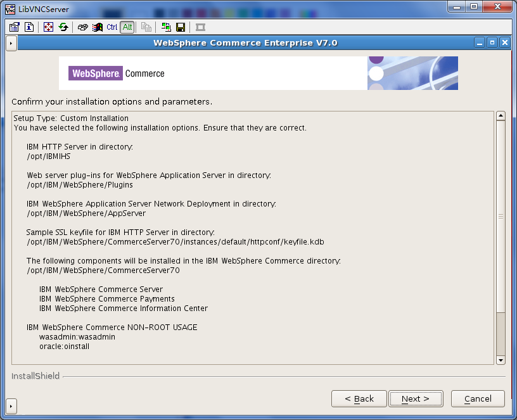The height and width of the screenshot is (420, 517).
Task: Click the "Web server plug-ins for WebSphere" line
Action: 149,175
